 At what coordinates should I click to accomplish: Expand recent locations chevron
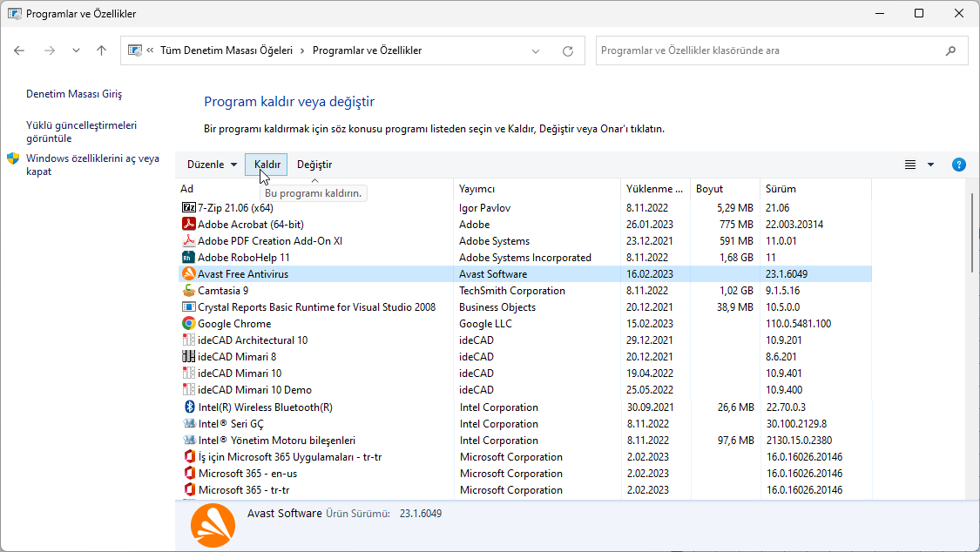click(x=76, y=50)
